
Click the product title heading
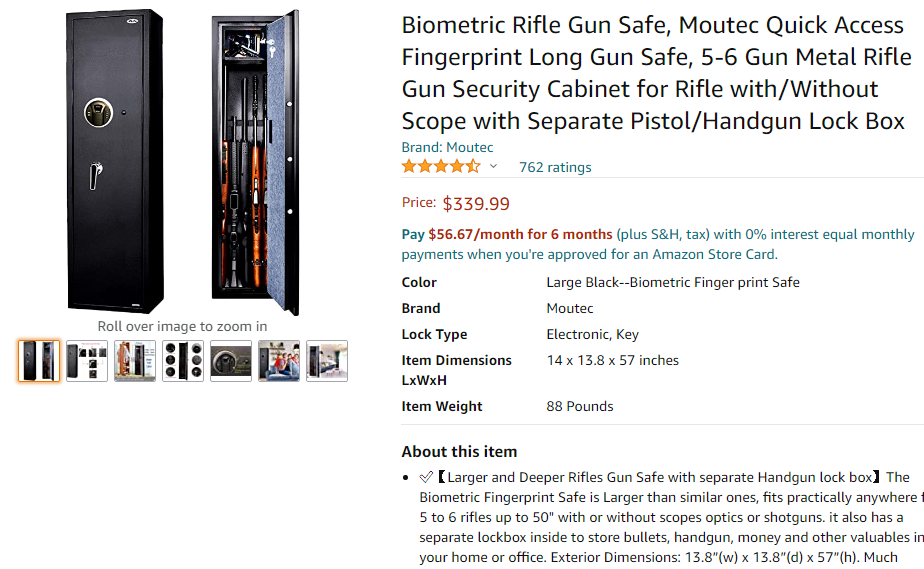click(653, 73)
